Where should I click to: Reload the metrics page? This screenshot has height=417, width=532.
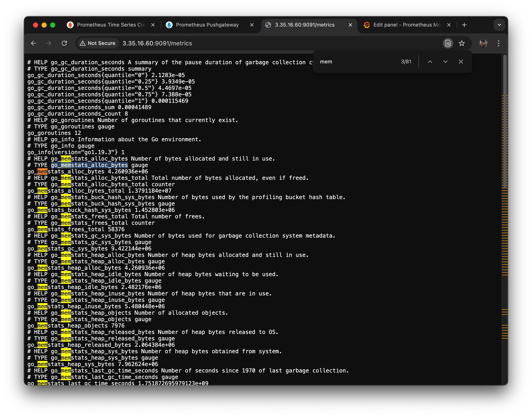pos(64,43)
